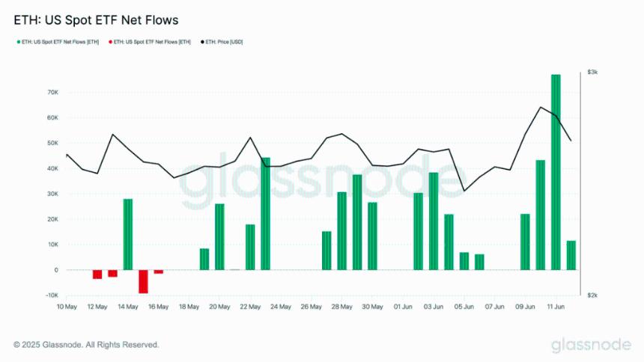
Task: Toggle the ETH: Price [USD] legend label
Action: (x=226, y=42)
